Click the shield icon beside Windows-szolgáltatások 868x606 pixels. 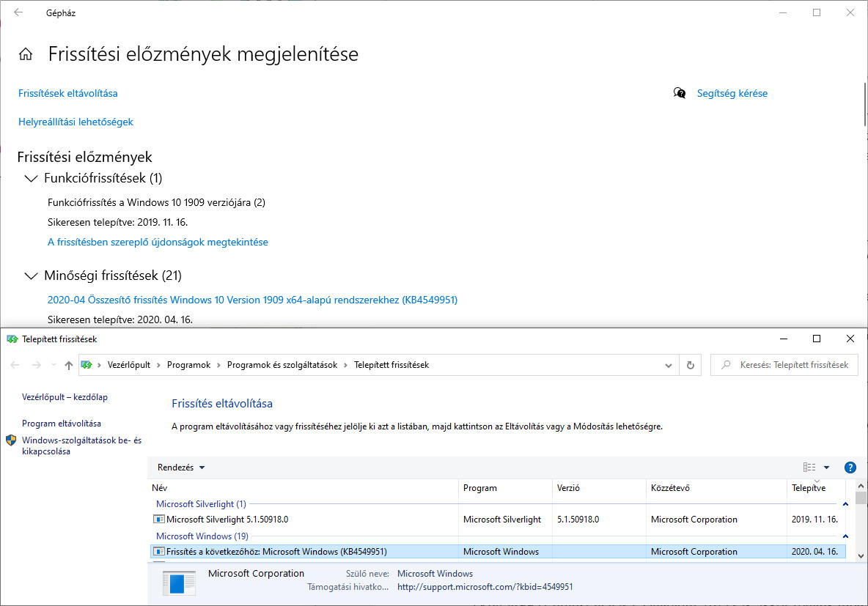(x=11, y=440)
